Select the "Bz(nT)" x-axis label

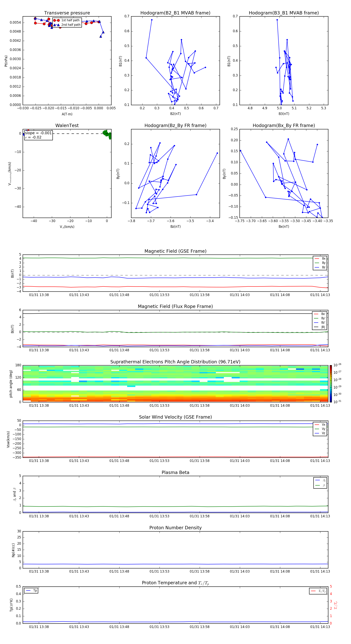[175, 227]
